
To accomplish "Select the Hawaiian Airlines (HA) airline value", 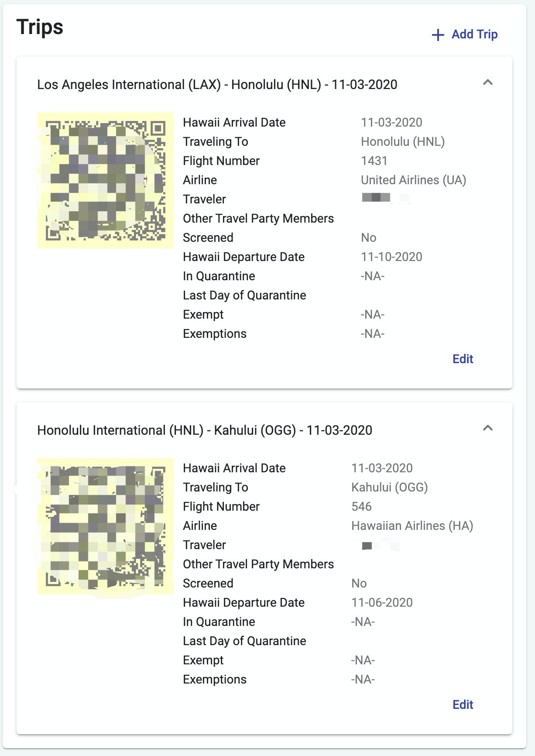I will click(412, 526).
